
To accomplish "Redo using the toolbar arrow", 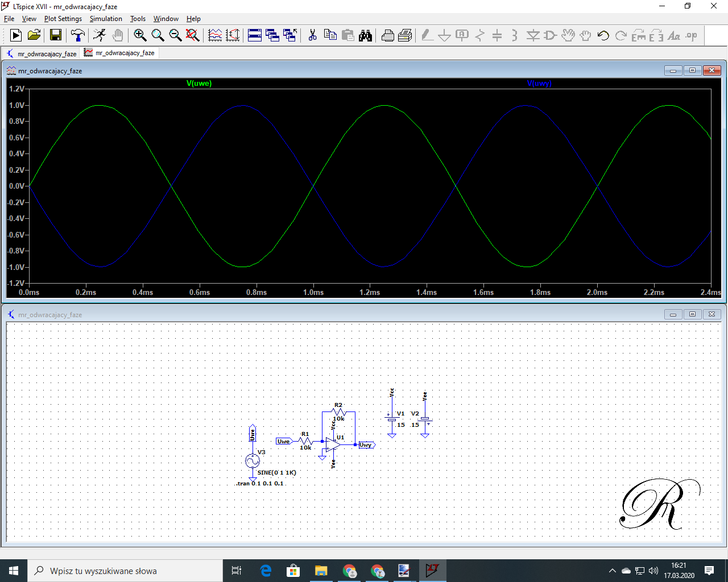I will click(x=621, y=35).
